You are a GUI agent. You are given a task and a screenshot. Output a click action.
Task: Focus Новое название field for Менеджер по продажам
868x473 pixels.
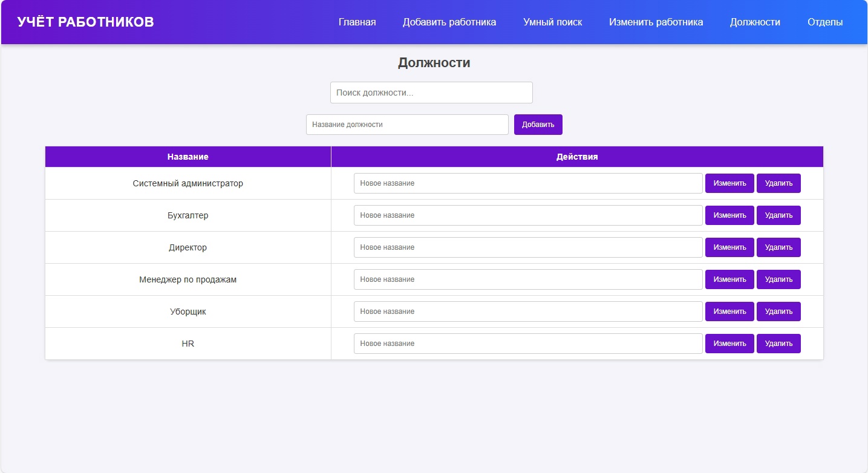pyautogui.click(x=528, y=279)
